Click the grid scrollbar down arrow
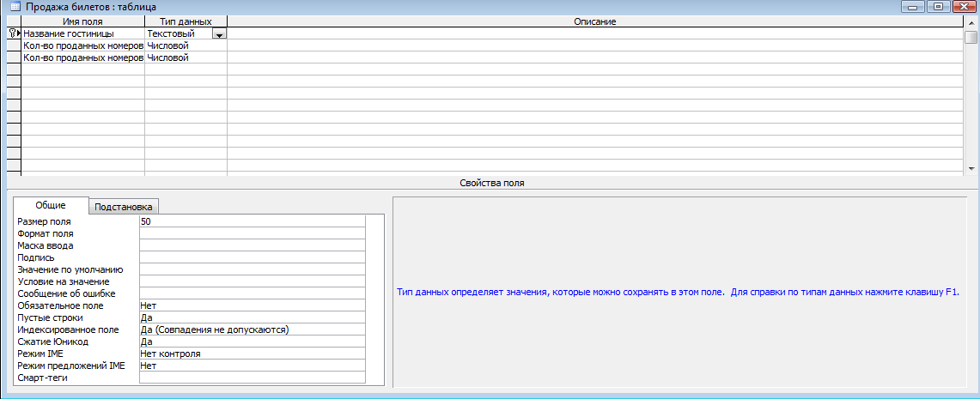This screenshot has width=980, height=399. (970, 168)
